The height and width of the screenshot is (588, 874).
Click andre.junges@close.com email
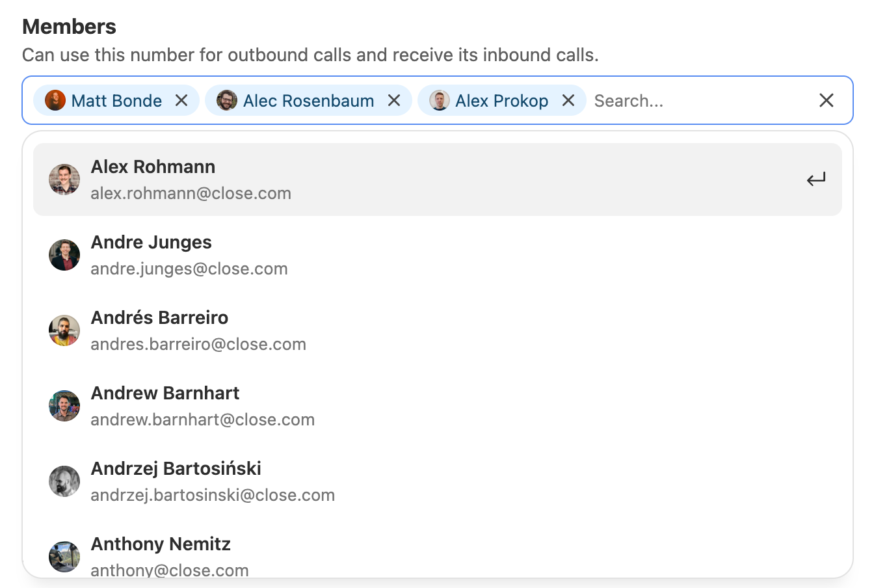[x=189, y=269]
